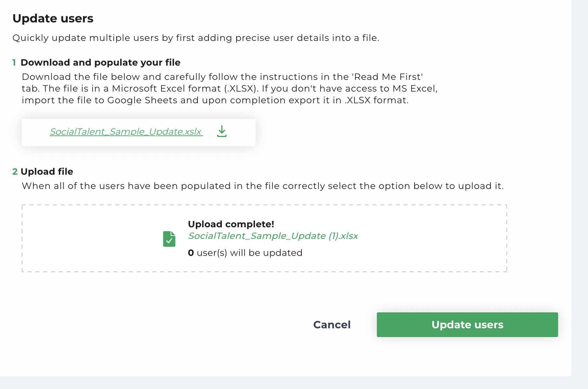588x389 pixels.
Task: Click the bold 0 user count
Action: tap(191, 253)
